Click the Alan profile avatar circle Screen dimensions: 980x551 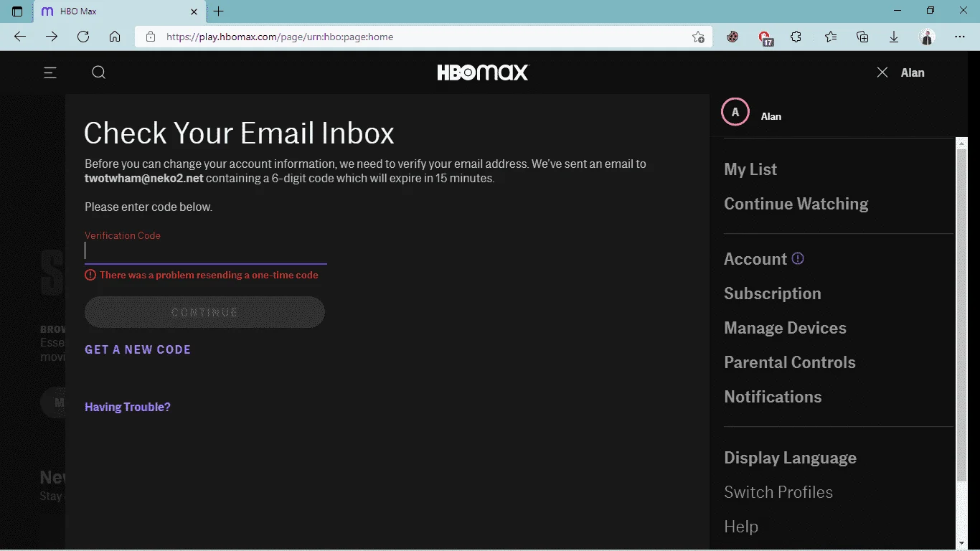pos(735,112)
